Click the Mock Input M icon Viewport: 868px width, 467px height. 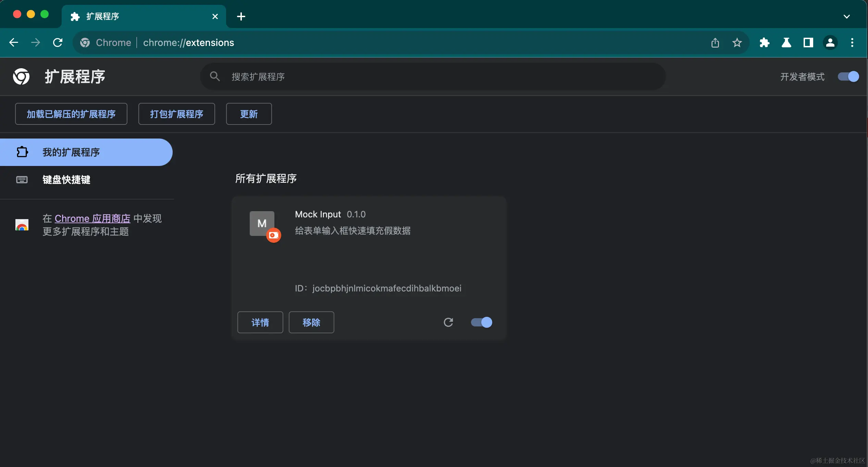(262, 223)
